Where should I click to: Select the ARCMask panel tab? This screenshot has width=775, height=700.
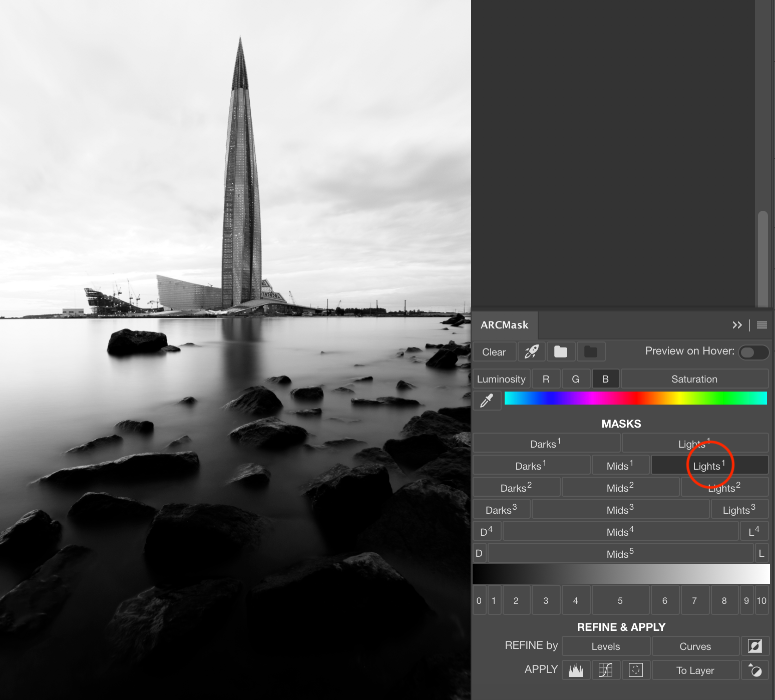point(504,325)
